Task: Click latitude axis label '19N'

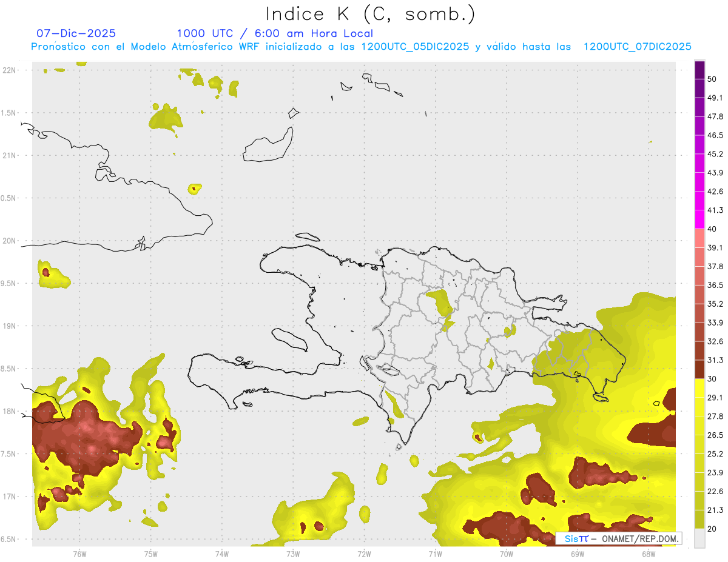Action: pyautogui.click(x=9, y=326)
